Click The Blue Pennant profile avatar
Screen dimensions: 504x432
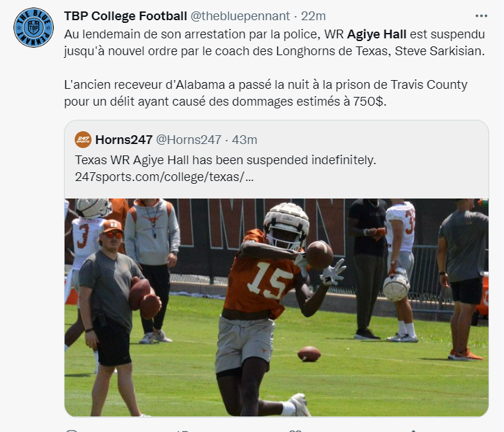[34, 28]
